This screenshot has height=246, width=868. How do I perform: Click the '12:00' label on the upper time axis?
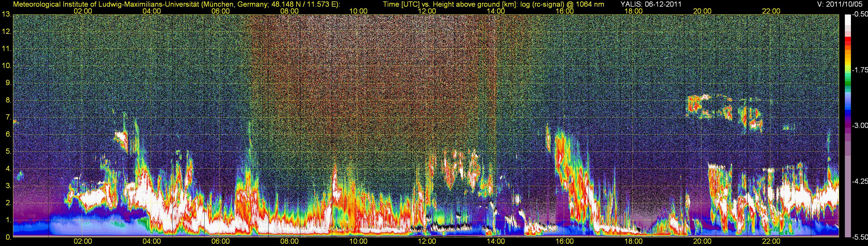click(x=427, y=11)
